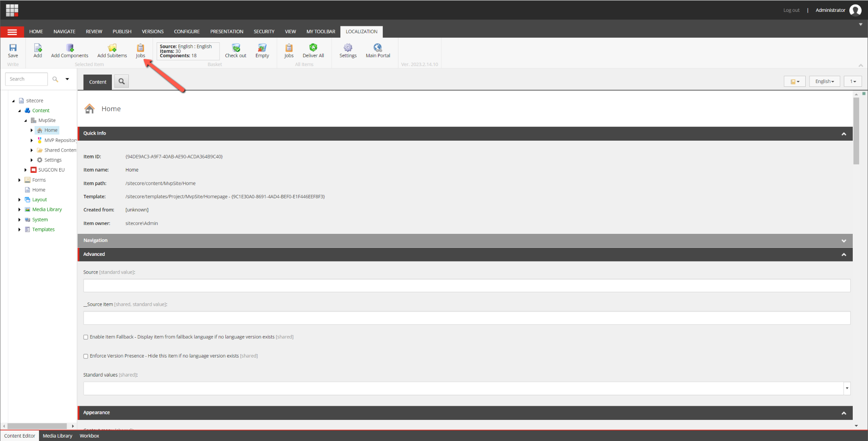Click the Check out basket icon
This screenshot has width=868, height=441.
(x=236, y=50)
